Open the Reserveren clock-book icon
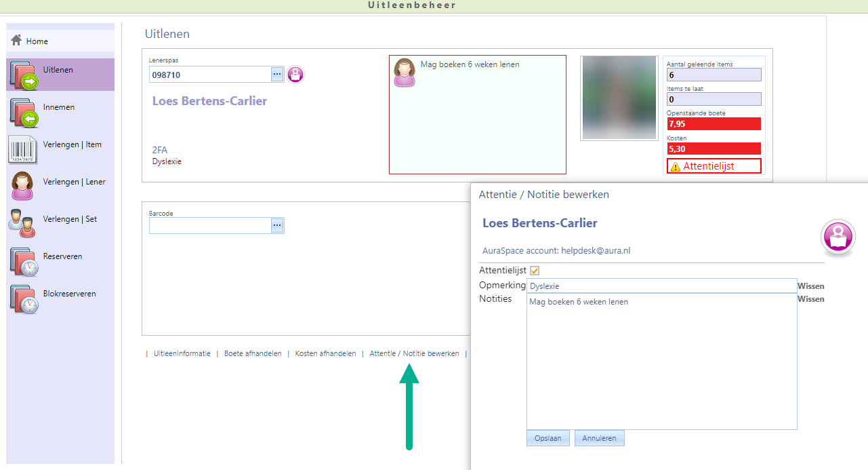868x470 pixels. click(24, 260)
